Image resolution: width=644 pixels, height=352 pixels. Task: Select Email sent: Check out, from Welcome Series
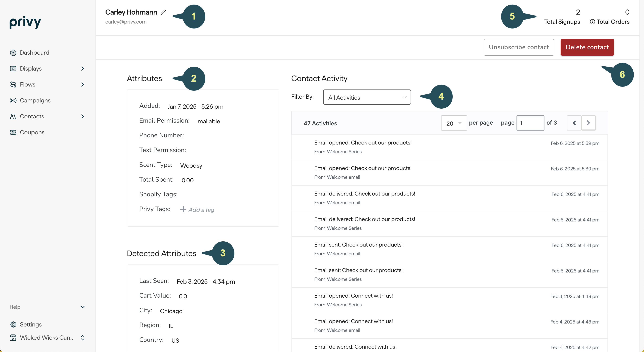[x=449, y=274]
